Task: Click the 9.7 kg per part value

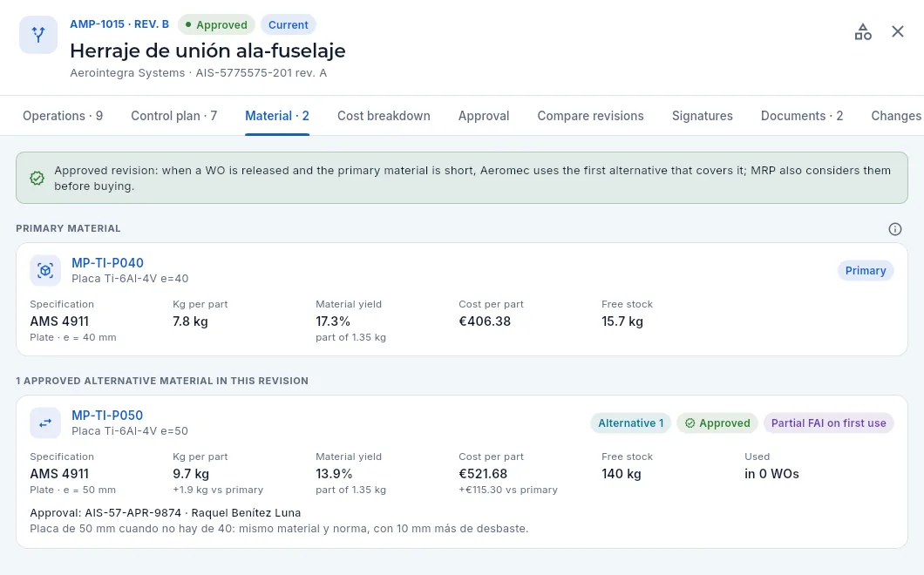Action: point(191,474)
